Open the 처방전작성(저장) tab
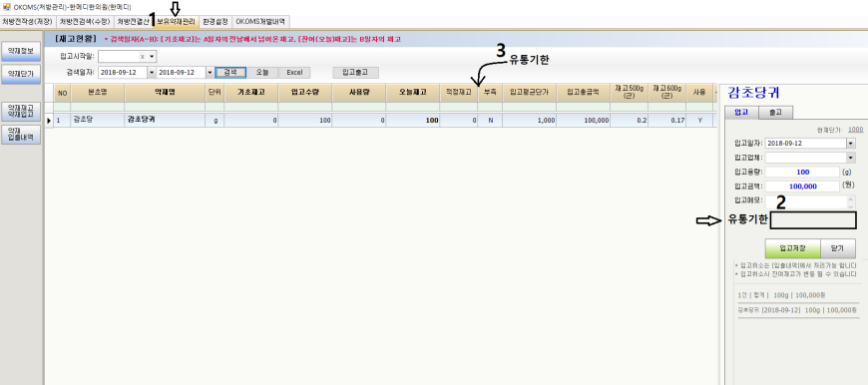868x385 pixels. pyautogui.click(x=27, y=22)
